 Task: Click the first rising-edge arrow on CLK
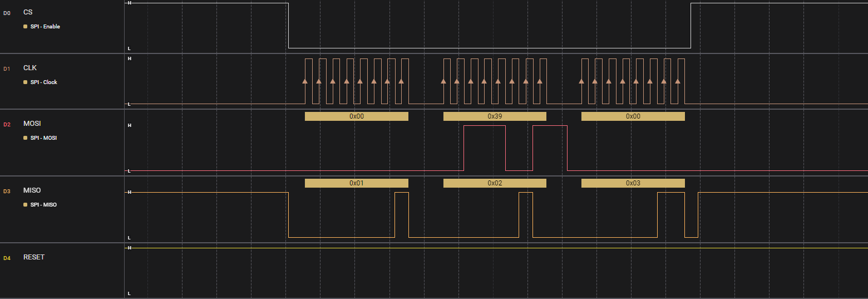tap(305, 81)
